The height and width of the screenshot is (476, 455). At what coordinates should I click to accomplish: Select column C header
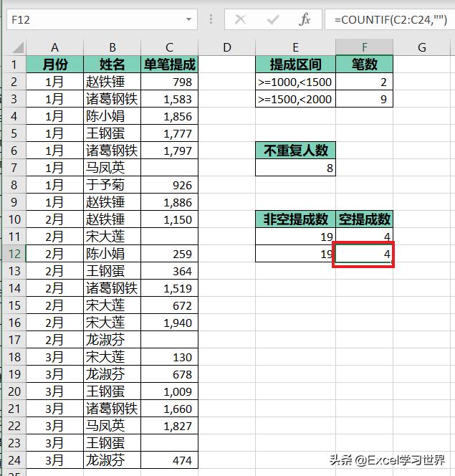(x=169, y=47)
